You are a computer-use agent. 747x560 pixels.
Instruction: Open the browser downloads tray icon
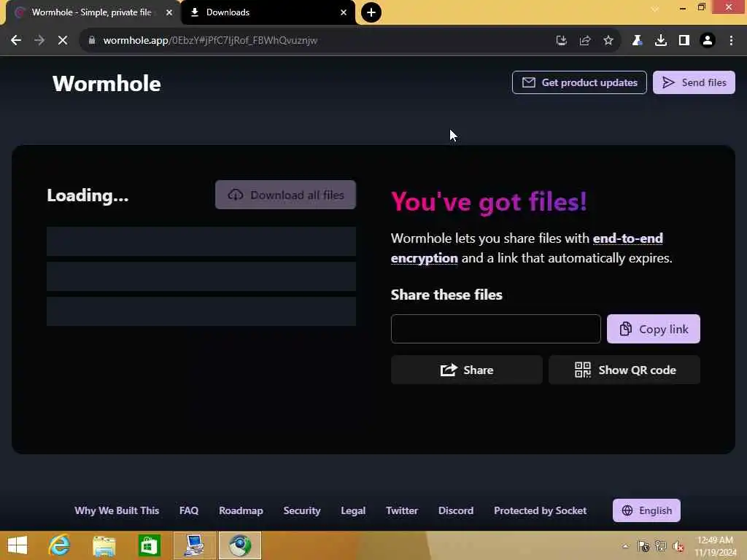(660, 41)
